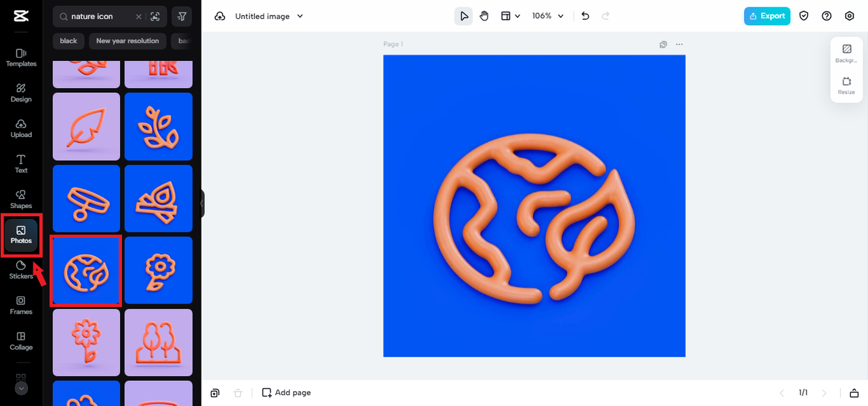Duplicate the page with copy icon

coord(663,45)
